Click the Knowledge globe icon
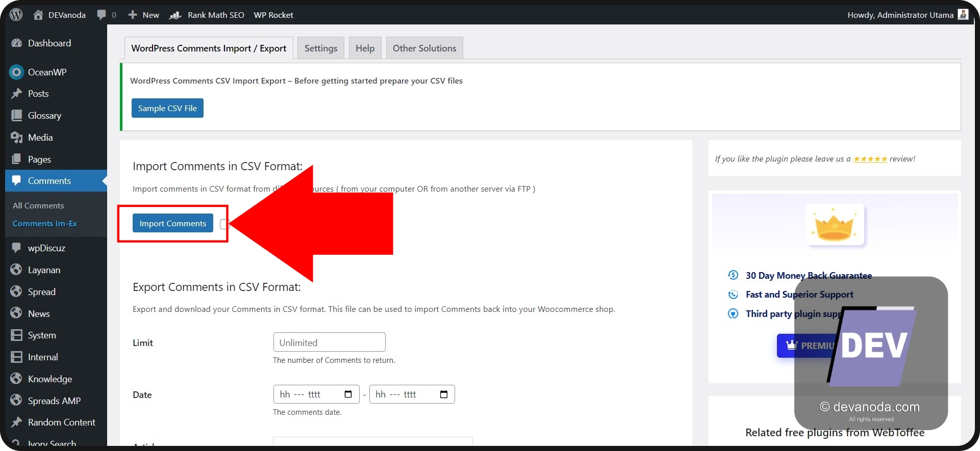Screen dimensions: 980x451 (16, 379)
